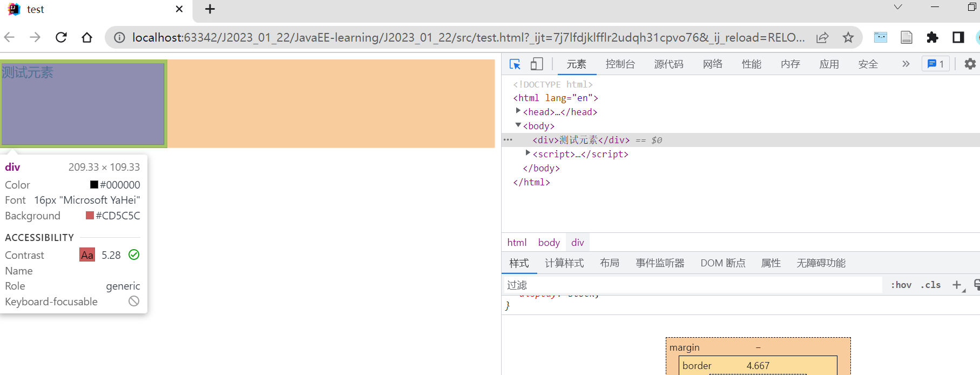View site information icon in address bar
980x375 pixels.
click(x=119, y=37)
